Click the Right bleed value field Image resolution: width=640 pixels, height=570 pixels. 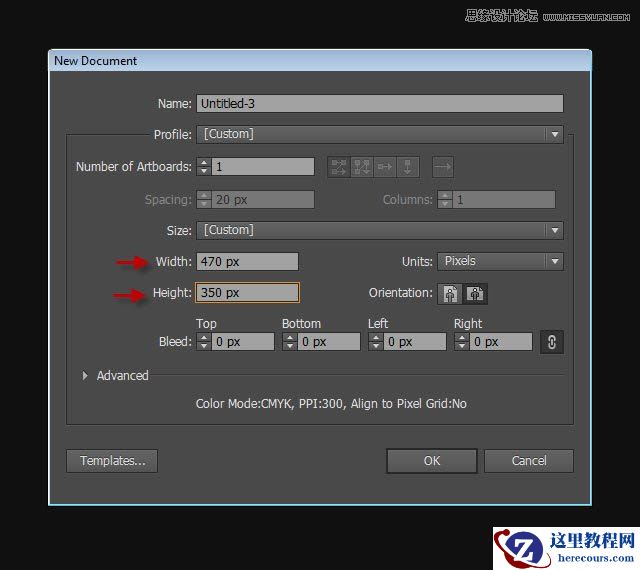[501, 342]
